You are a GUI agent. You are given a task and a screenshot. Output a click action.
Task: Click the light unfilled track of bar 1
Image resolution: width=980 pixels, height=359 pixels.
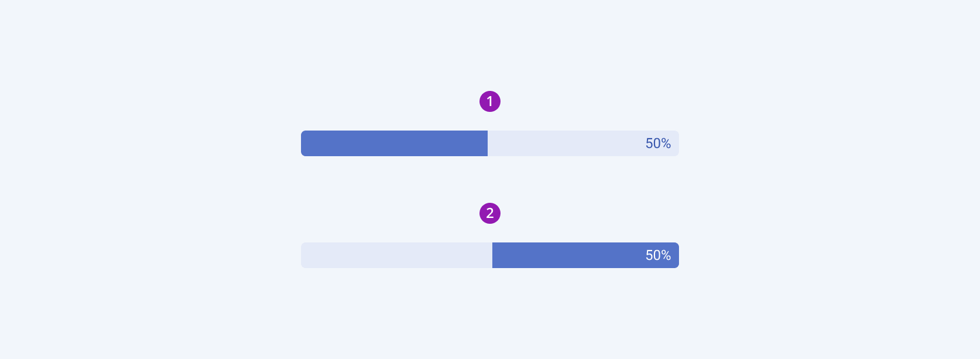583,143
